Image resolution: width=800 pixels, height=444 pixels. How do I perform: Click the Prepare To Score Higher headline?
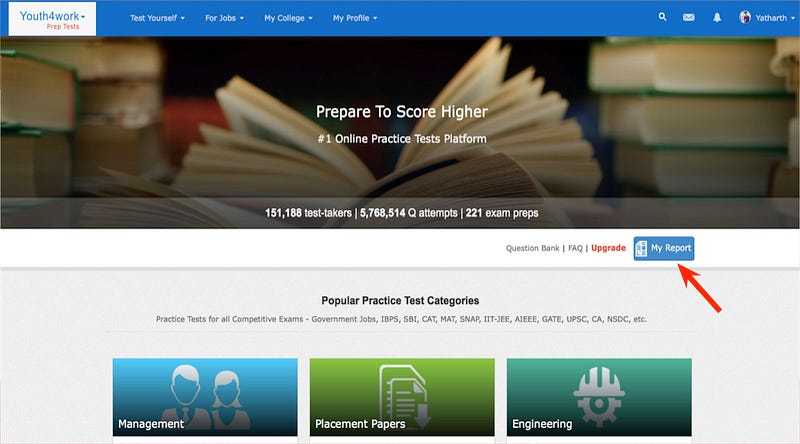pos(402,112)
